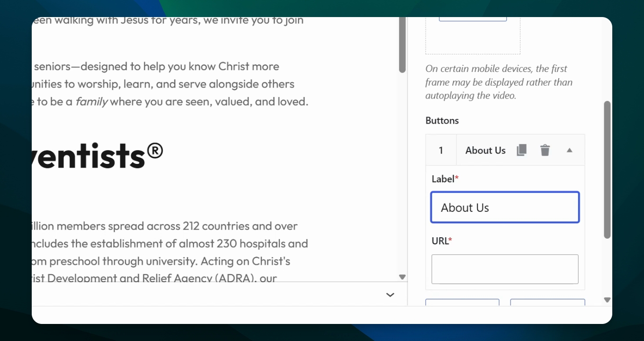Click the Buttons section heading
This screenshot has width=644, height=341.
point(442,120)
